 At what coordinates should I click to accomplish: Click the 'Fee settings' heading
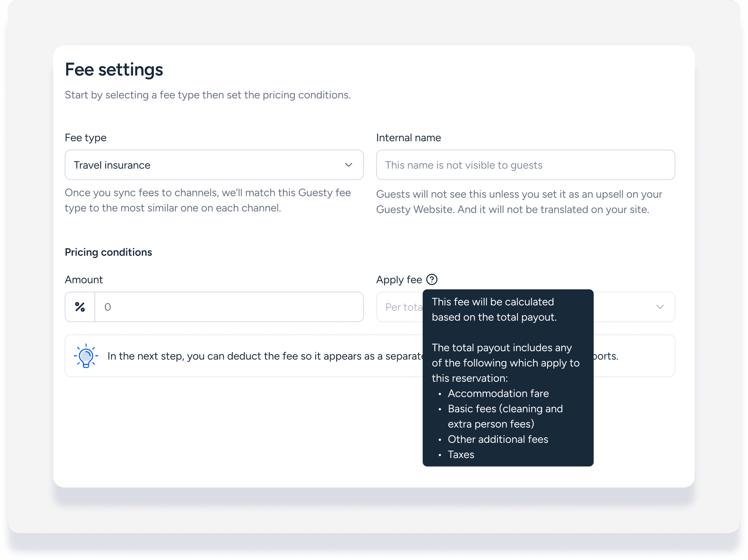coord(114,70)
